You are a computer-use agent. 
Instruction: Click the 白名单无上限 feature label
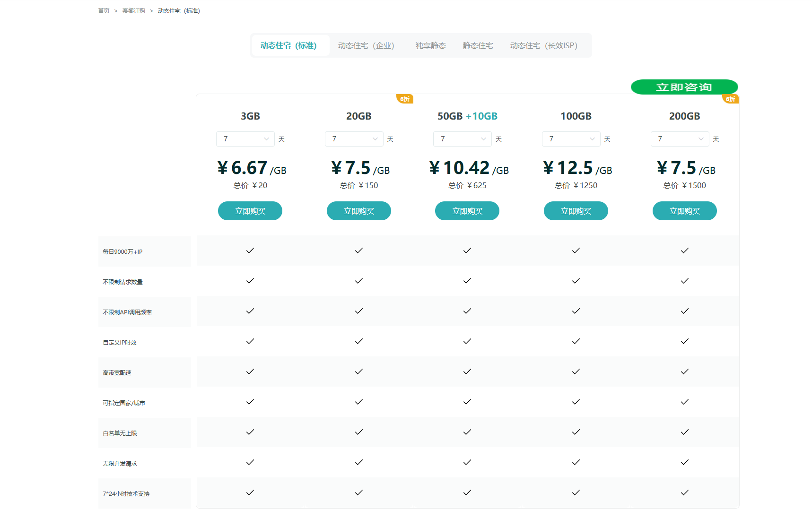point(120,433)
